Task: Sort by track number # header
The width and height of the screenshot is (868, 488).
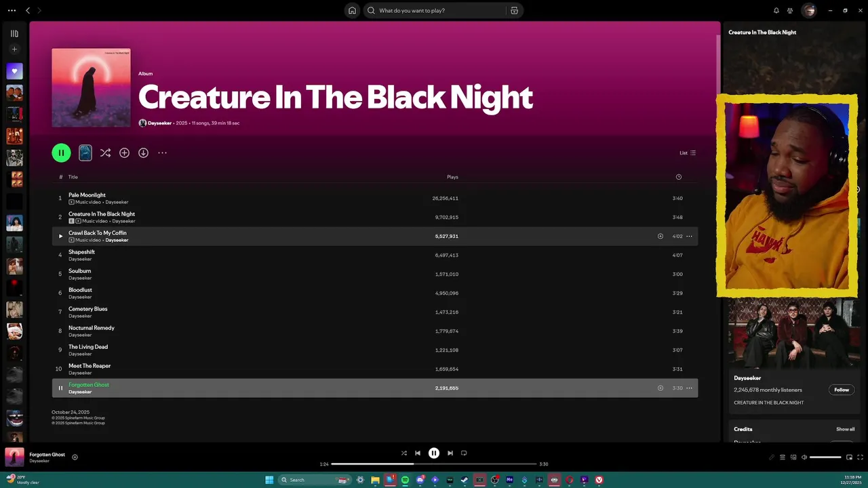Action: [60, 177]
